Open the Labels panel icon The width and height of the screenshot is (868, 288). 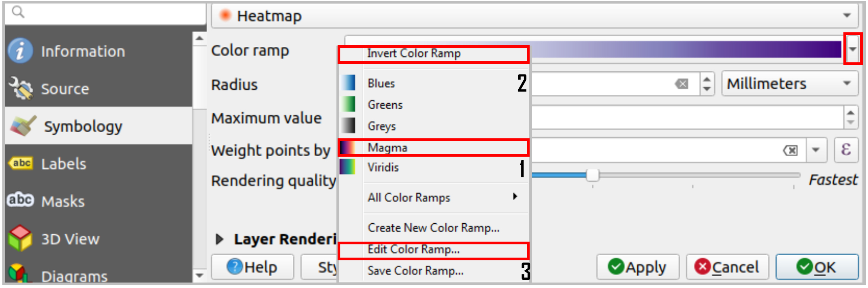[x=21, y=163]
